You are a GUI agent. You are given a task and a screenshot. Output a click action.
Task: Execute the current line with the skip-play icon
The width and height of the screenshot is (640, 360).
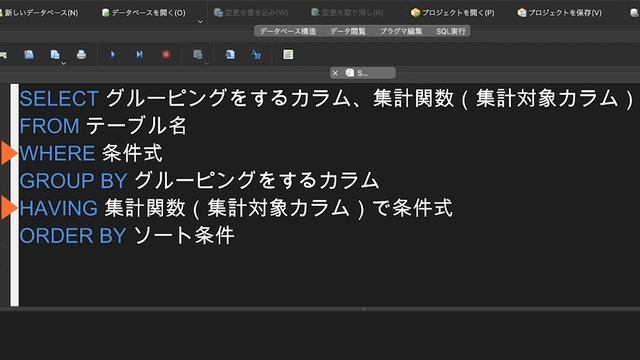[140, 54]
